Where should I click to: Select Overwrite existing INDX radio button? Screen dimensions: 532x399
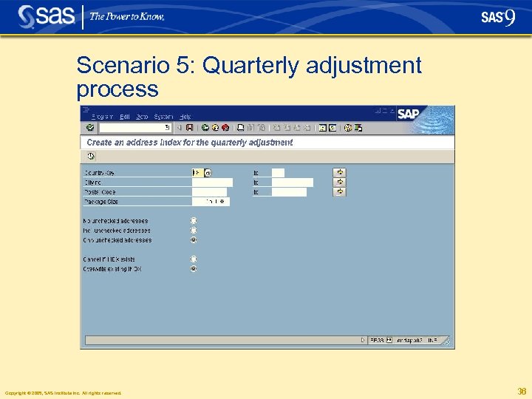click(194, 269)
